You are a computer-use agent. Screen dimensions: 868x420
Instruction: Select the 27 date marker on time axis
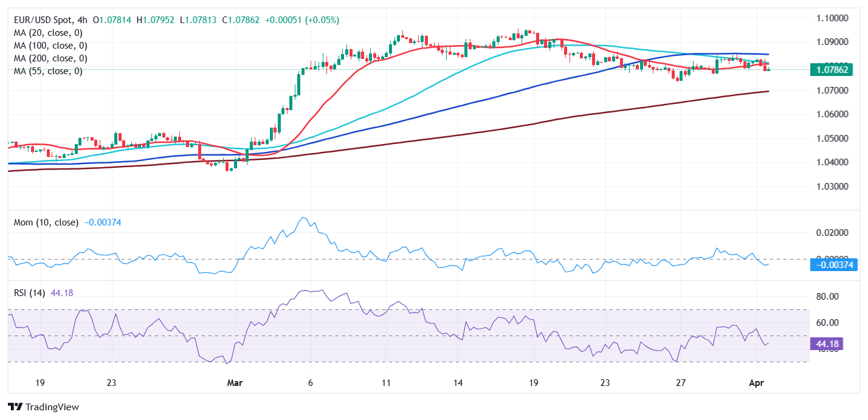[x=681, y=384]
